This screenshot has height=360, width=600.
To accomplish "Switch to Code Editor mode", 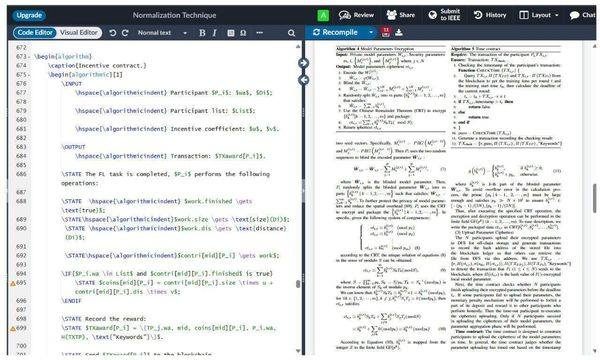I will pyautogui.click(x=35, y=33).
